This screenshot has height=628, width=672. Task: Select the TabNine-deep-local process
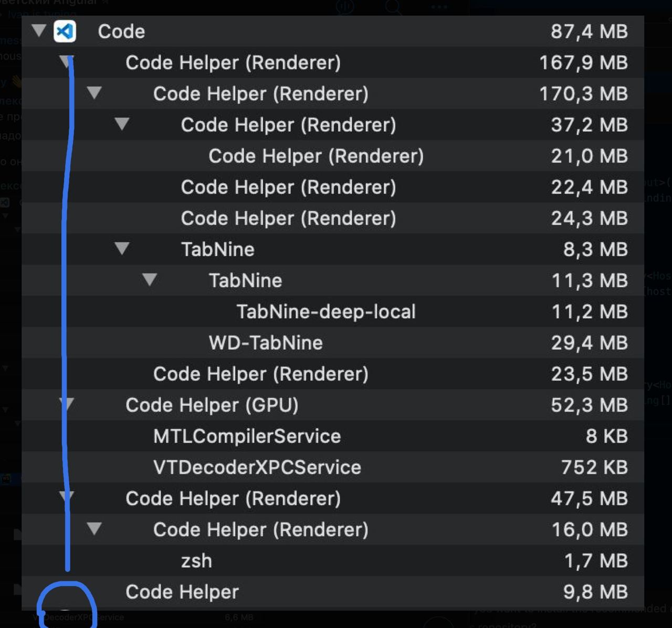coord(326,312)
